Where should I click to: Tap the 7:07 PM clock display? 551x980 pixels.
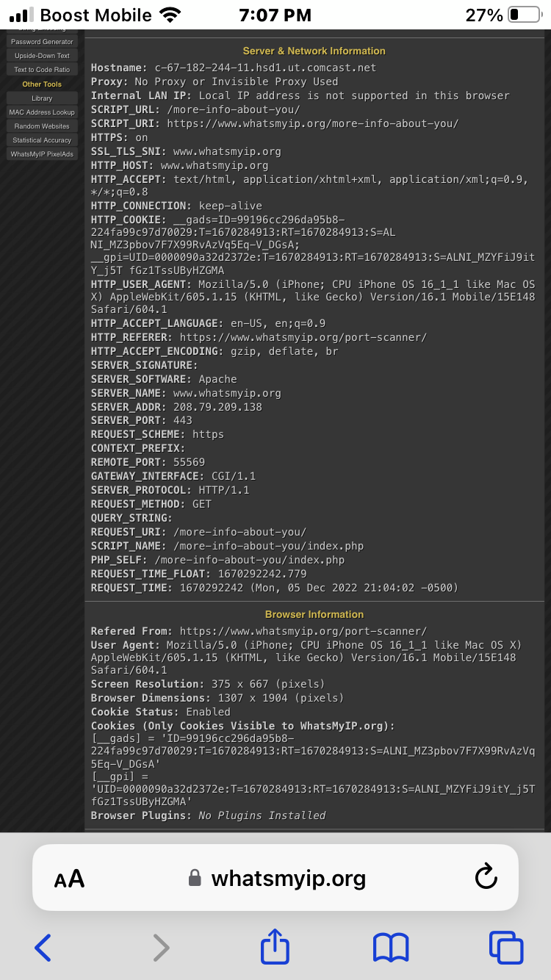pyautogui.click(x=275, y=15)
